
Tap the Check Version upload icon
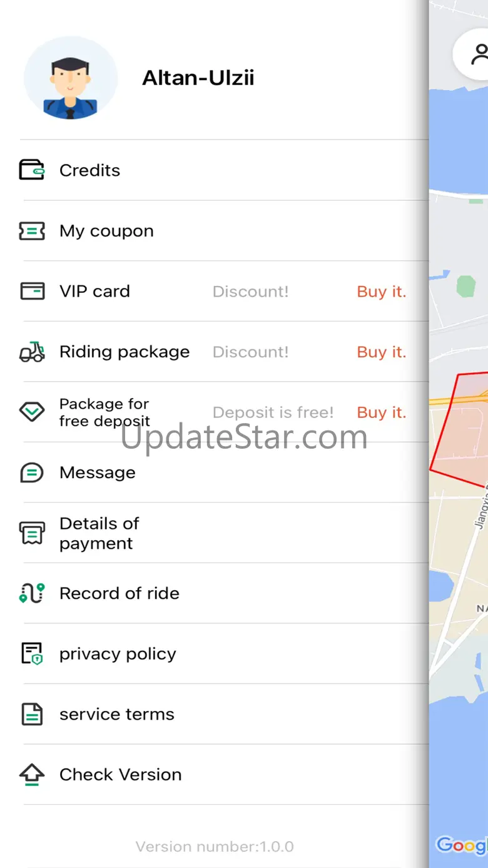pos(32,775)
